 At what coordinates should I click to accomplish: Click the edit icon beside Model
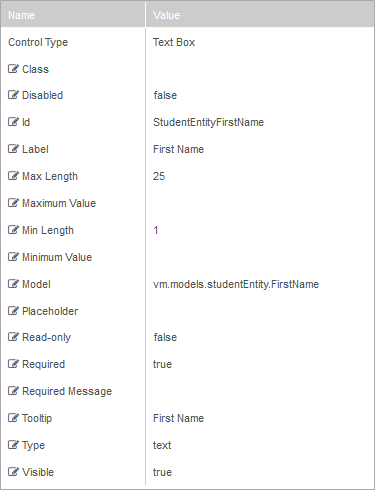(x=13, y=284)
